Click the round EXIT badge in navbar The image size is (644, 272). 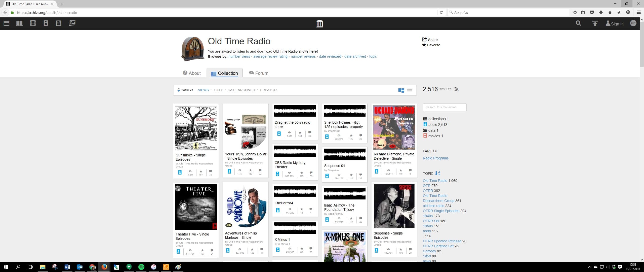(633, 23)
